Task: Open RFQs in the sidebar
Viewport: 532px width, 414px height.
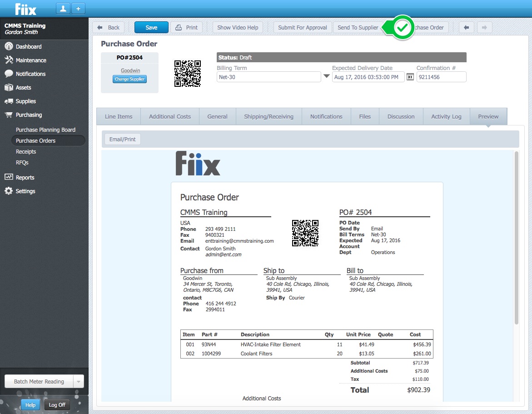Action: coord(22,163)
